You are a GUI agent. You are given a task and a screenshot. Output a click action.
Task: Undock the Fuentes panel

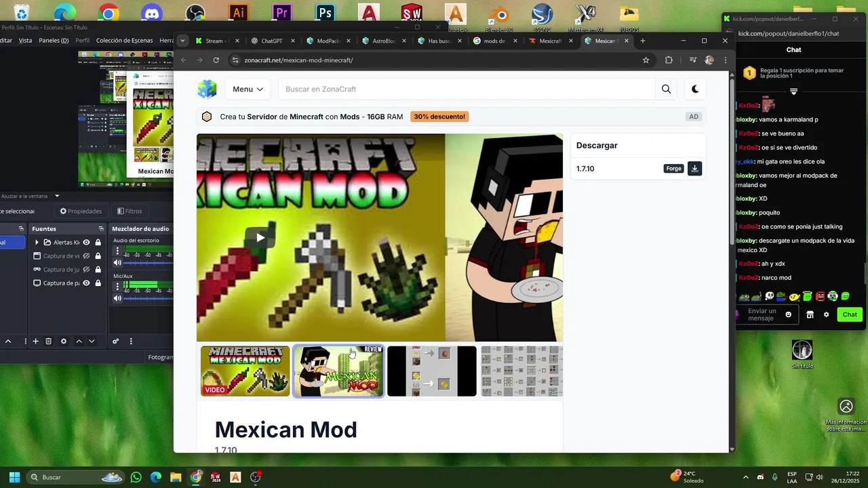click(x=101, y=228)
